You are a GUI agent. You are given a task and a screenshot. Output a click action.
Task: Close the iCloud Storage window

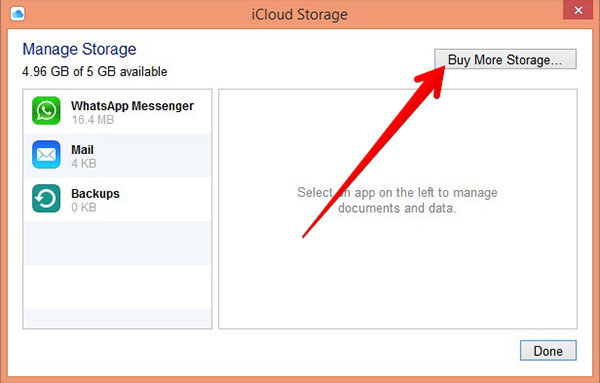[x=578, y=10]
